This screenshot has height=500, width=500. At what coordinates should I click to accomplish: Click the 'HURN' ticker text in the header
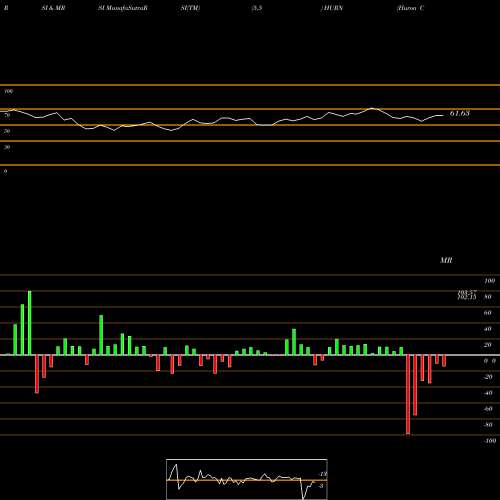pyautogui.click(x=333, y=8)
